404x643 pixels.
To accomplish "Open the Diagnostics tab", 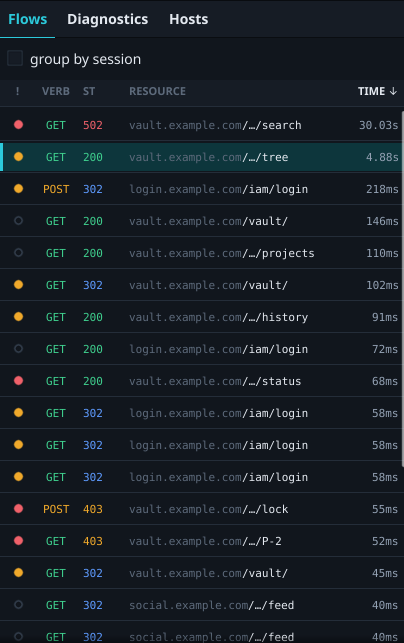I will pyautogui.click(x=107, y=19).
